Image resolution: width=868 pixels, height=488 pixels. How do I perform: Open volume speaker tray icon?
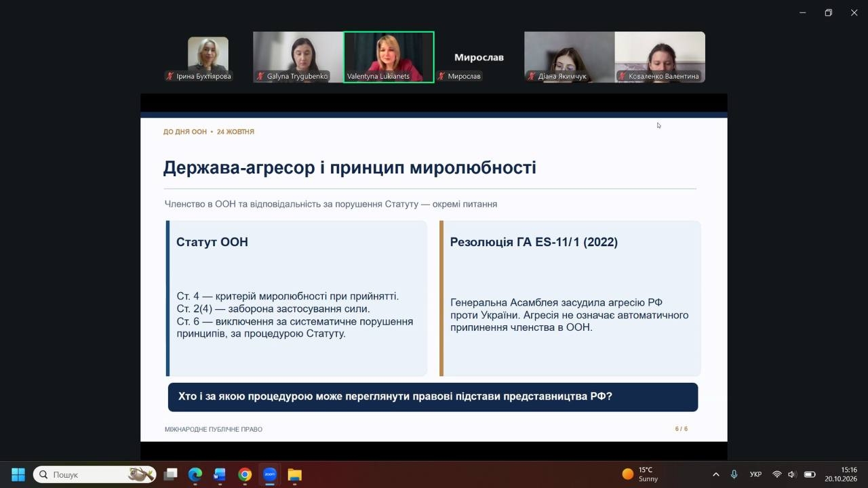[x=792, y=474]
